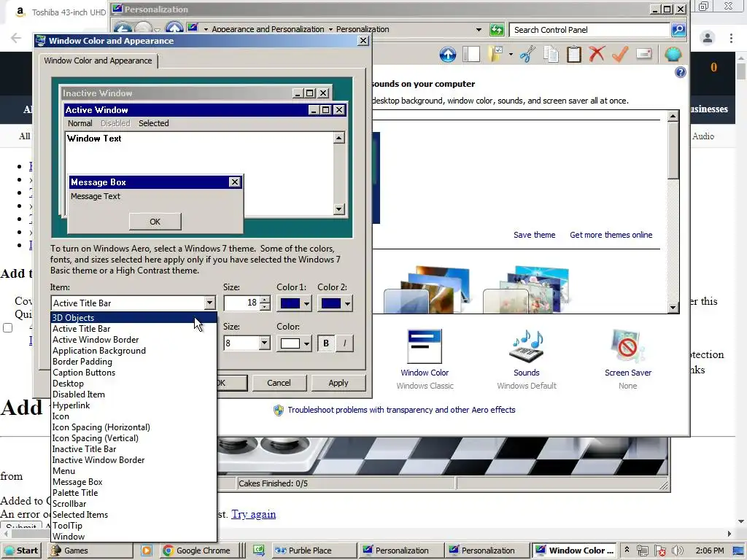Click the volume speaker tray icon
The image size is (747, 560).
[677, 551]
